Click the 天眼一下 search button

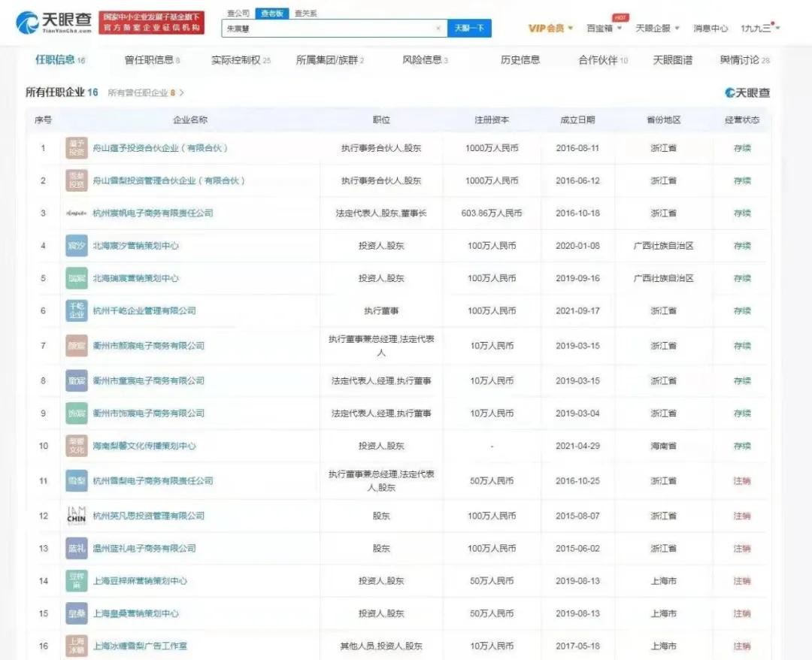tap(468, 27)
